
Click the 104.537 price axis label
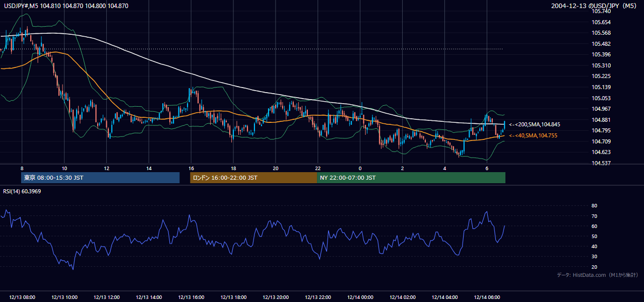[x=601, y=163]
